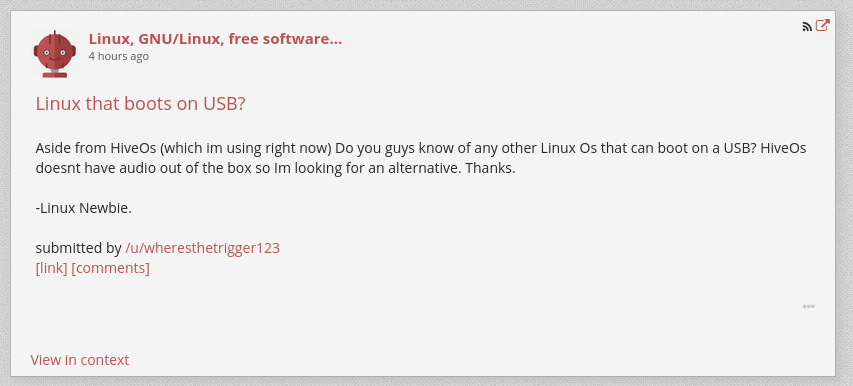Click 'doesnt have audio' line of post text
The image size is (853, 386).
tap(275, 169)
